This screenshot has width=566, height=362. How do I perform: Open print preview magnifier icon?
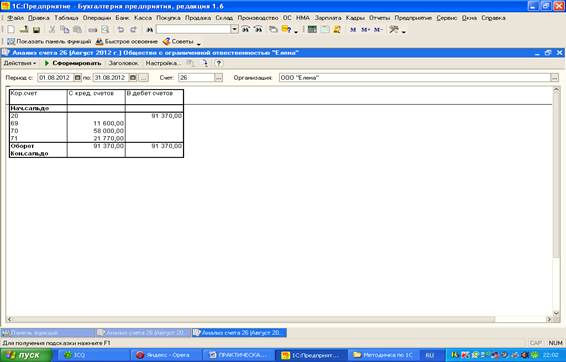105,30
